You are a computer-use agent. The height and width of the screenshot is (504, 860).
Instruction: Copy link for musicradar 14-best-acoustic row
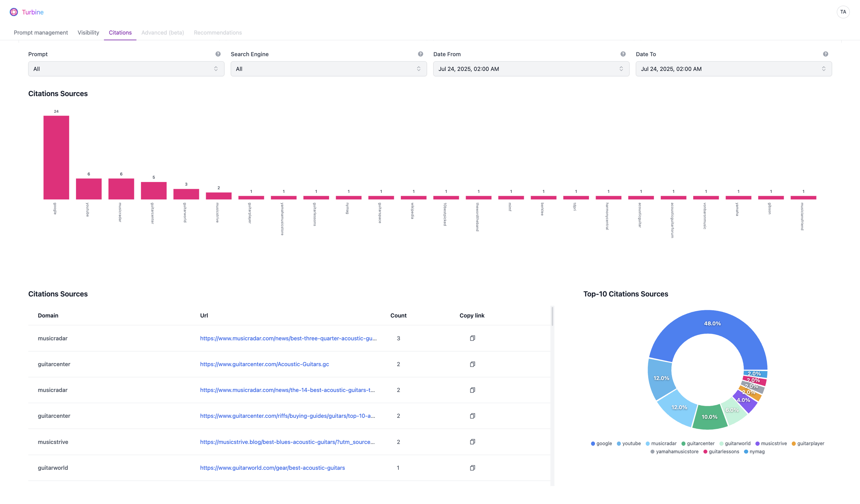pos(472,390)
